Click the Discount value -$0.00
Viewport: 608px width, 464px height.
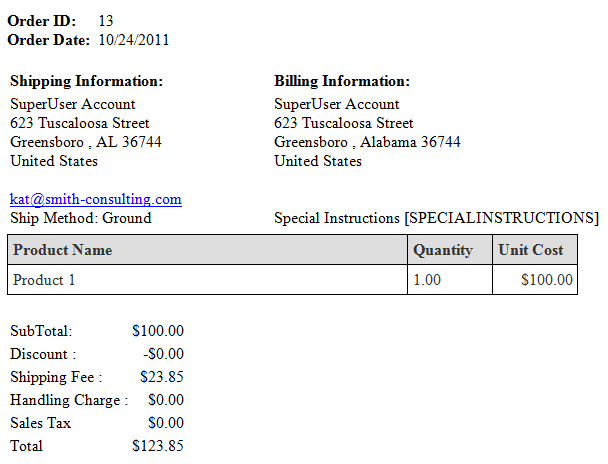[x=163, y=354]
